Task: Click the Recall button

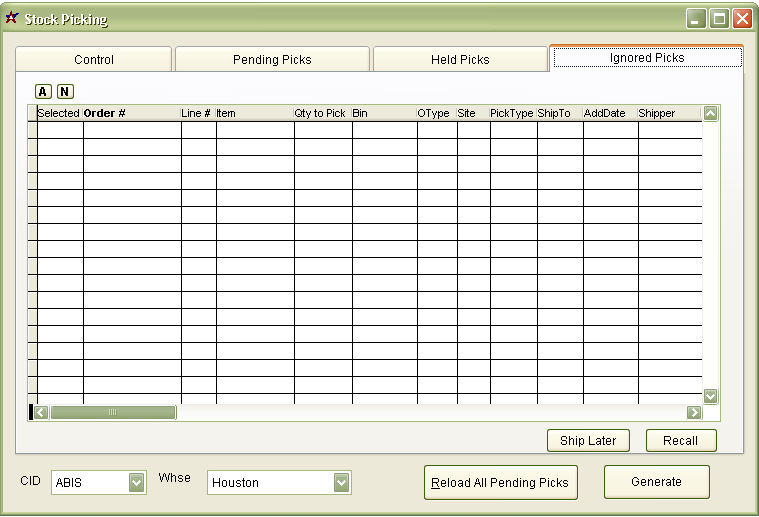Action: click(680, 441)
